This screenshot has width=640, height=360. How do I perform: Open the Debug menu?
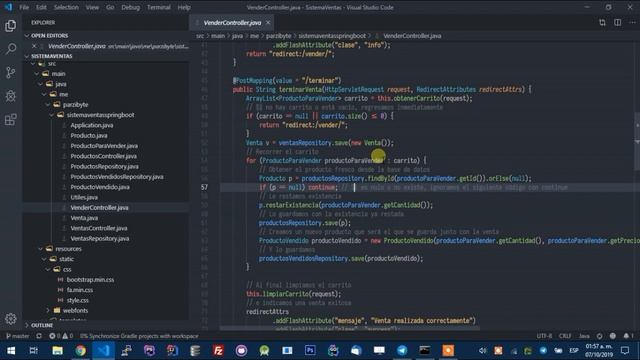coord(130,7)
